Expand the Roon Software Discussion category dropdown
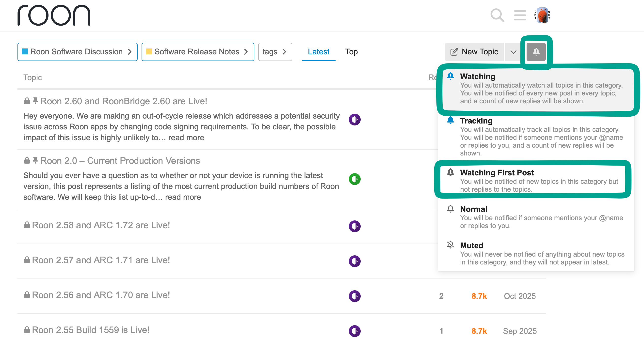Viewport: 644px width, 339px height. (77, 52)
